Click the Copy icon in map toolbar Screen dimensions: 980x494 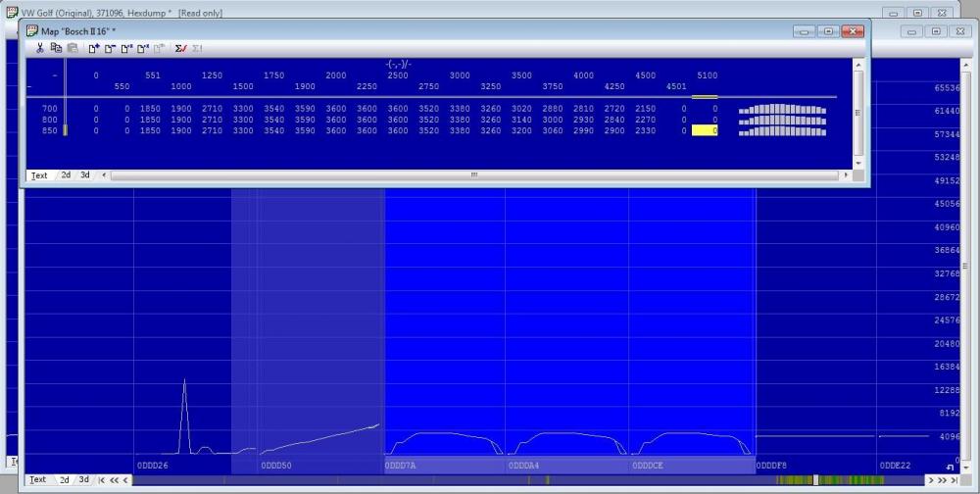click(x=56, y=48)
